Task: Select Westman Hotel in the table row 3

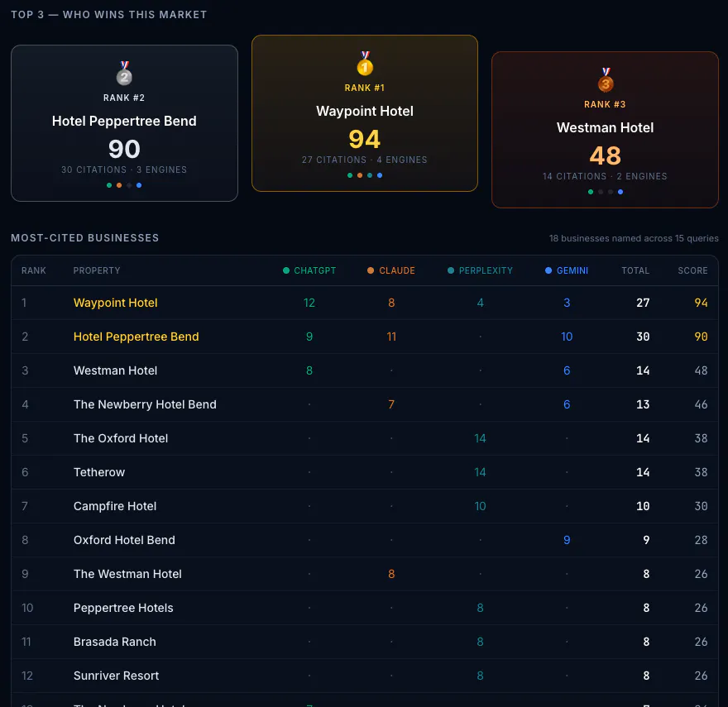Action: 115,370
